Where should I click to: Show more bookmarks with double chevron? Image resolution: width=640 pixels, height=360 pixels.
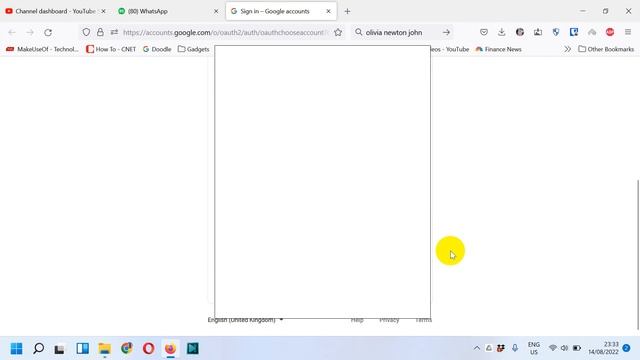[567, 49]
